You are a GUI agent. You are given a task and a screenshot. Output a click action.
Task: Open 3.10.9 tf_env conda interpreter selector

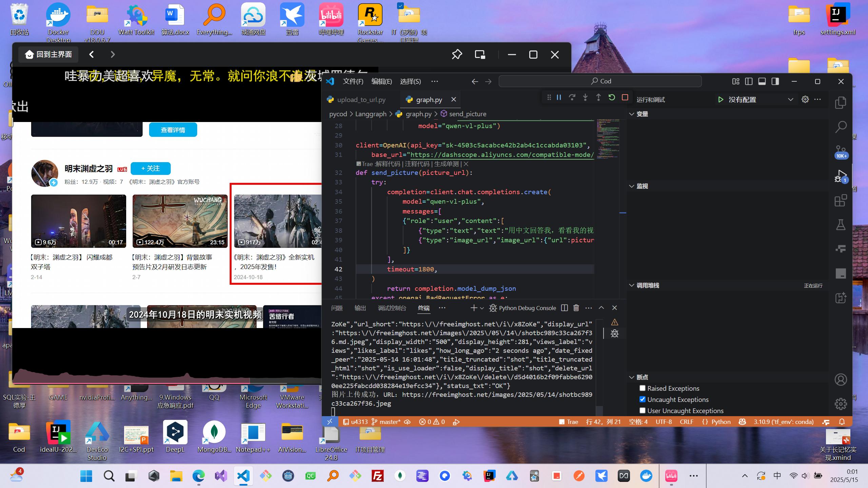pos(784,422)
